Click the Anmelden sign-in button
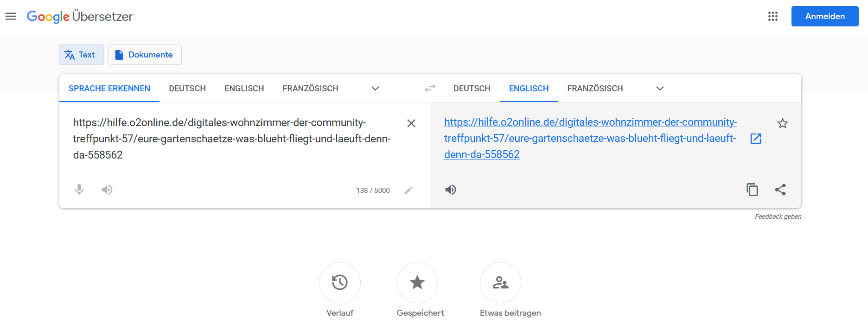The image size is (868, 325). pyautogui.click(x=825, y=16)
